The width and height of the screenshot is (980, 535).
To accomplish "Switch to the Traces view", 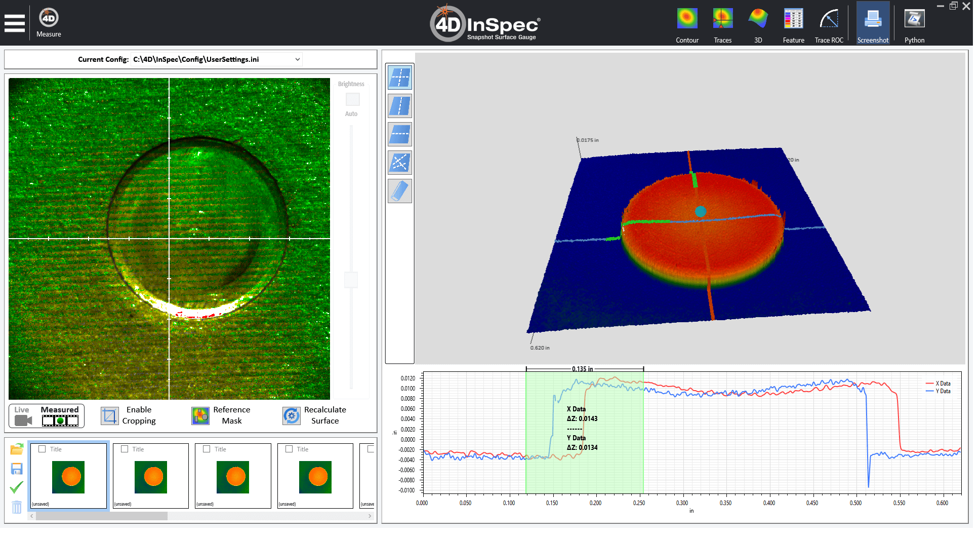I will [722, 24].
